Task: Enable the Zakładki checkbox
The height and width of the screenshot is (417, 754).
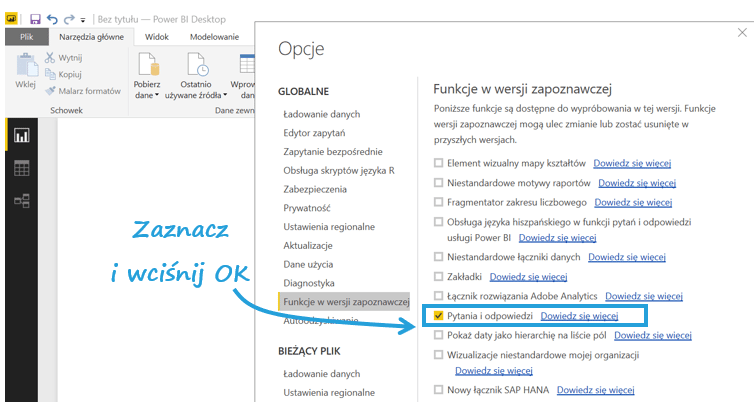Action: click(x=438, y=277)
